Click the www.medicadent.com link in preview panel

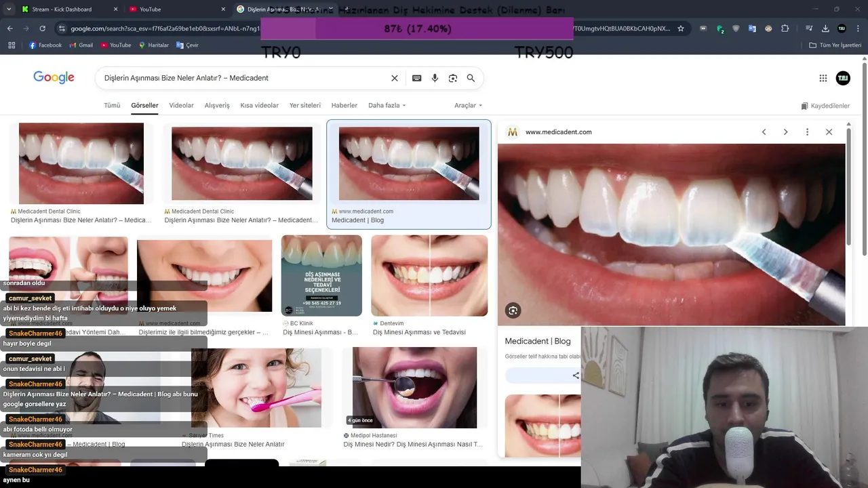click(x=558, y=132)
